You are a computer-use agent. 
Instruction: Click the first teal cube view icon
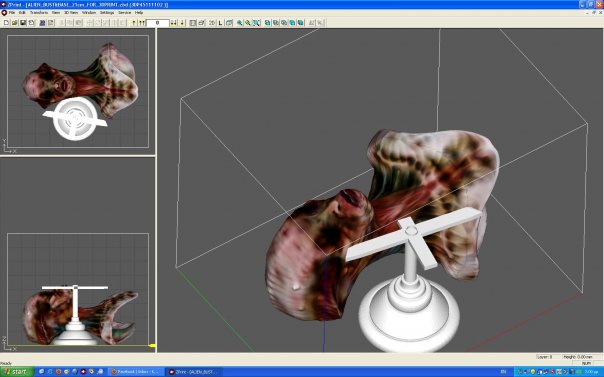pos(268,23)
